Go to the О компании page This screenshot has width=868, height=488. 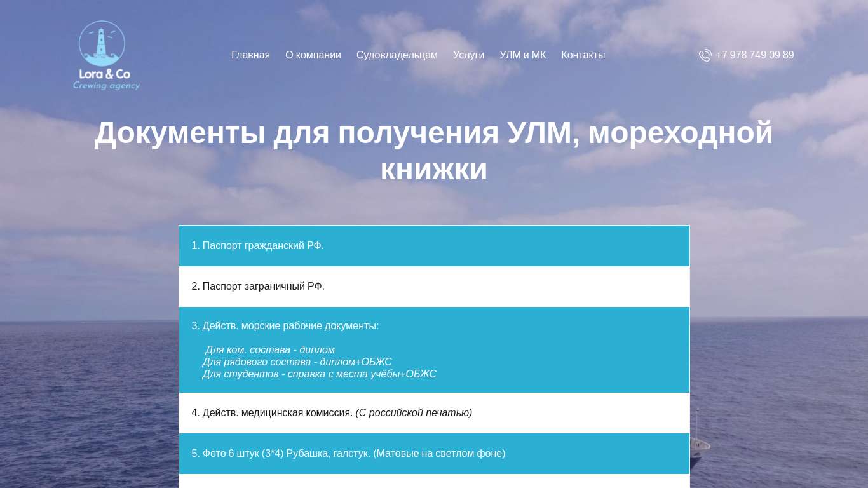tap(313, 55)
